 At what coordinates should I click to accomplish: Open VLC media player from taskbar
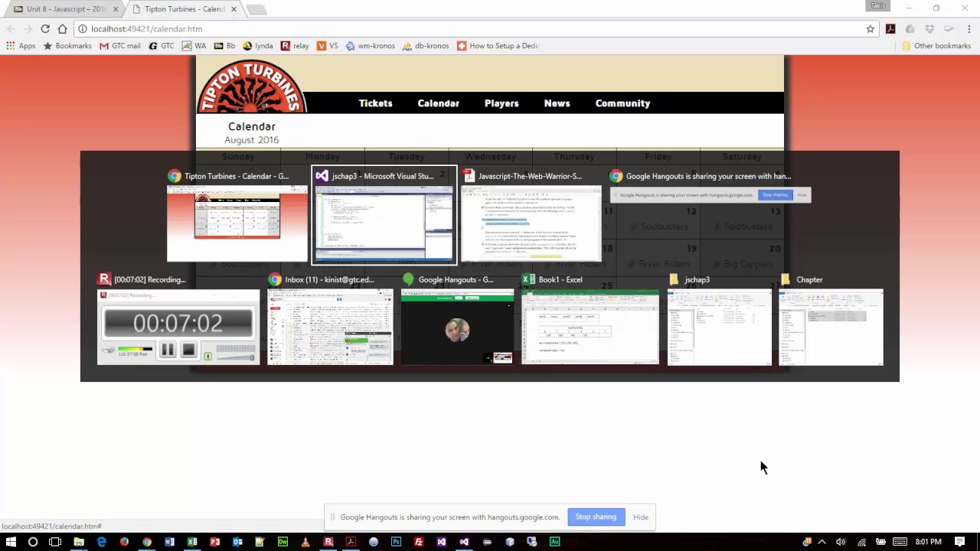(305, 542)
